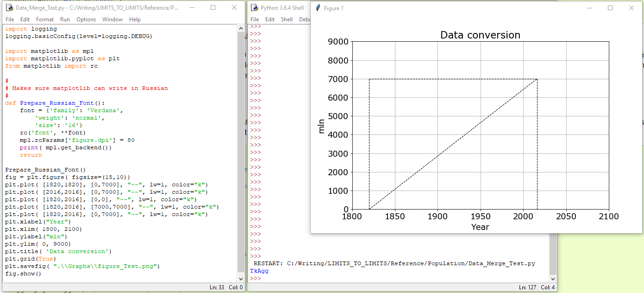This screenshot has width=644, height=293.
Task: Click 'Ln: 33' in editor status bar
Action: click(x=217, y=287)
